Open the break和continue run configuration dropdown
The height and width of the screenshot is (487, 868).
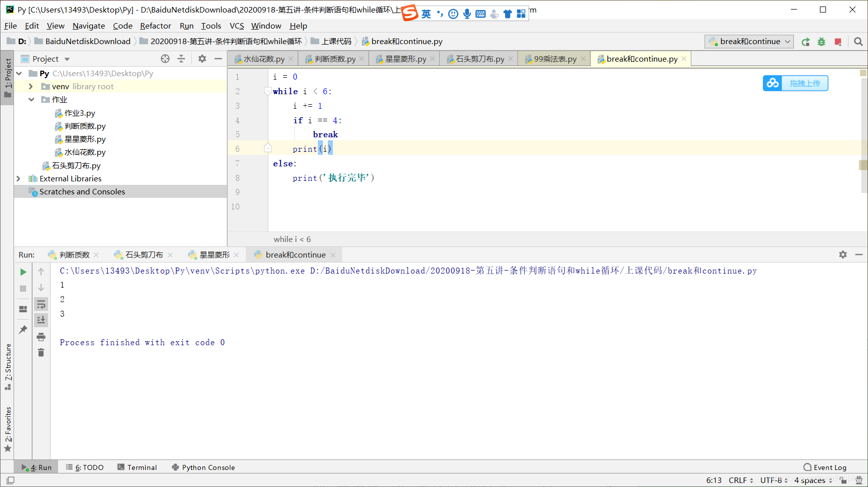[749, 42]
